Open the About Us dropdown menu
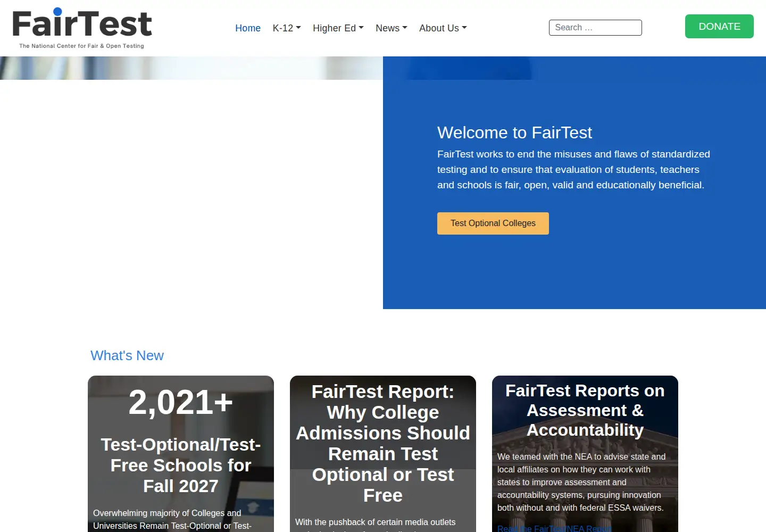 point(443,28)
